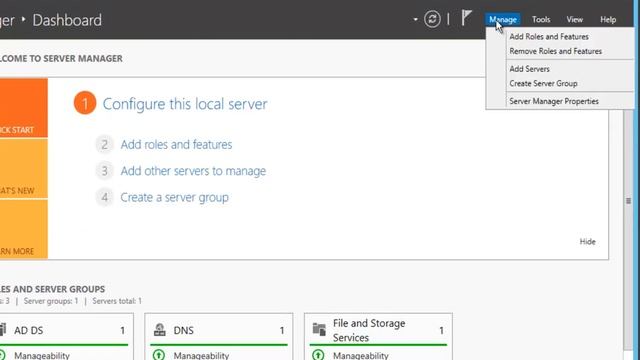Click File and Storage Manageability status icon
The width and height of the screenshot is (640, 360).
click(x=318, y=355)
